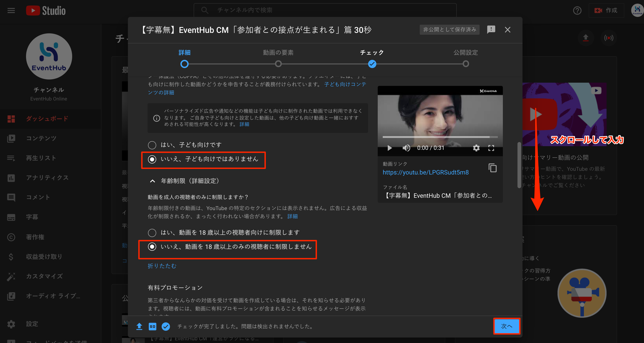
Task: Open 字幕 in the sidebar
Action: point(50,217)
